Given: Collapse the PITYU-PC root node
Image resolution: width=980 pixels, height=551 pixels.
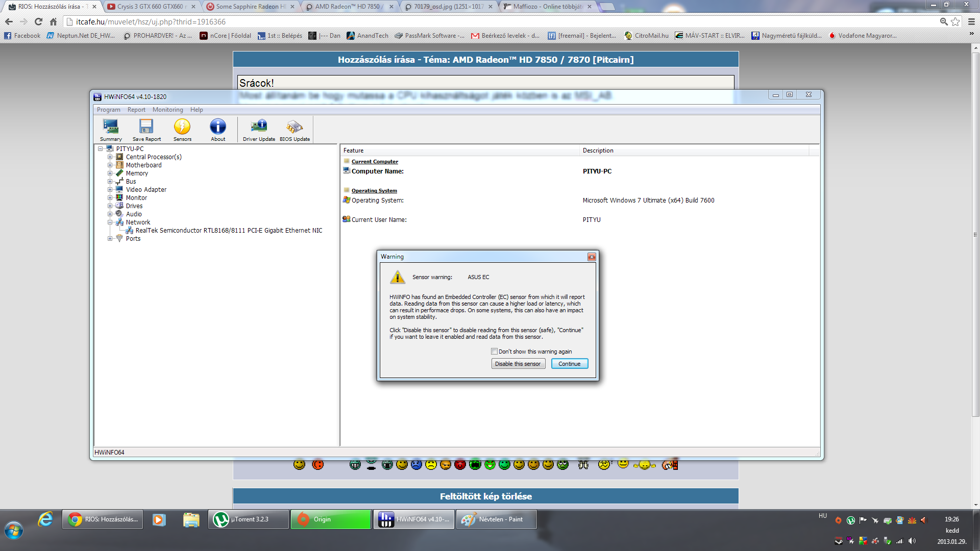Looking at the screenshot, I should (100, 149).
